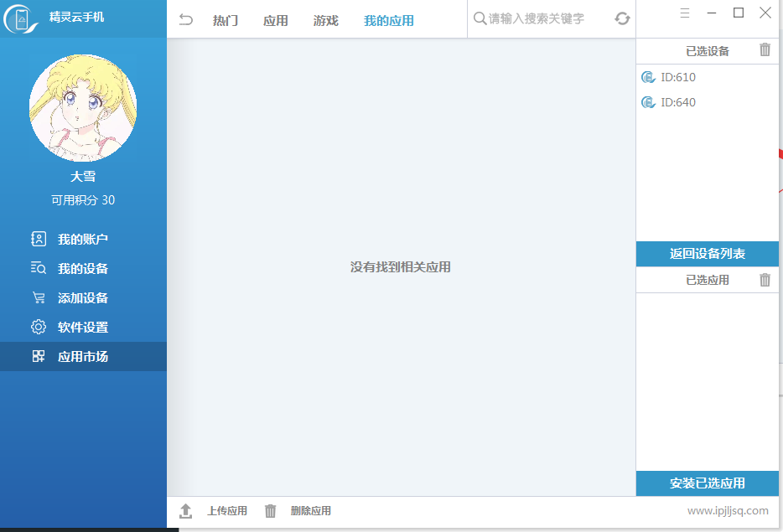783x532 pixels.
Task: Switch to the 应用 tab
Action: pos(276,20)
